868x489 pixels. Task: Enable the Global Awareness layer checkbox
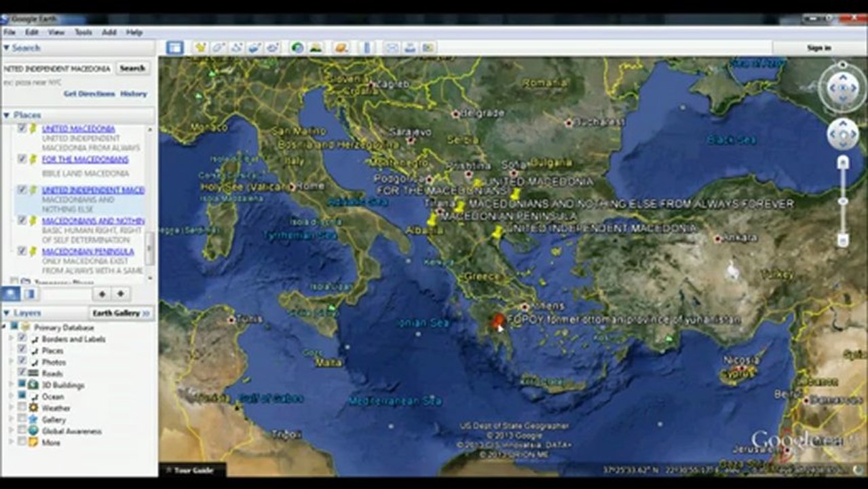pos(22,431)
